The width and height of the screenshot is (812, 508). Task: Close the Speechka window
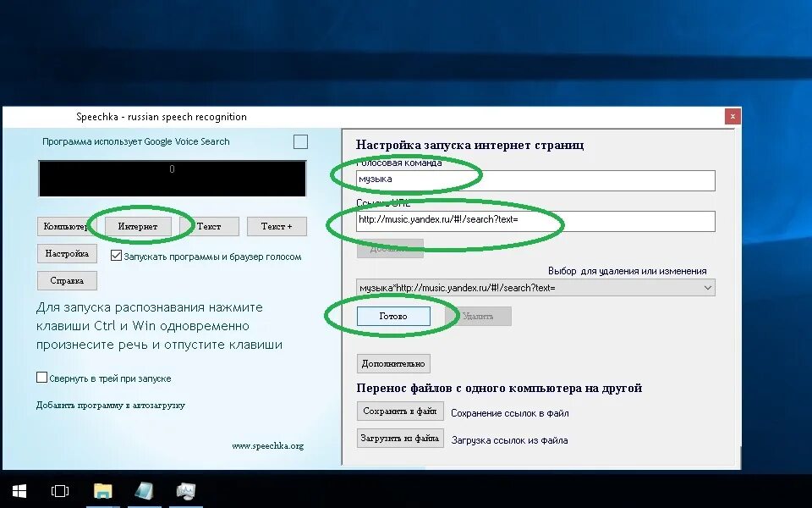tap(732, 116)
